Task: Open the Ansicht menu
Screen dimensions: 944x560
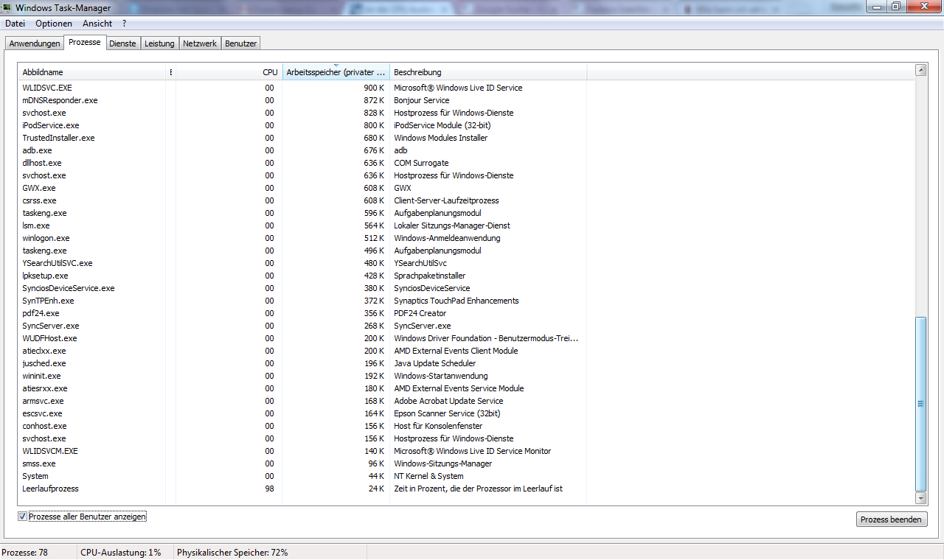Action: pos(97,24)
